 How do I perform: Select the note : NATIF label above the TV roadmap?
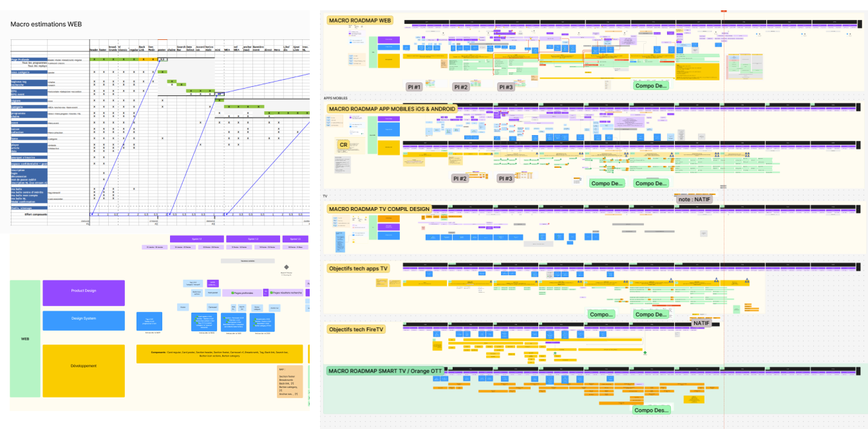click(x=694, y=198)
